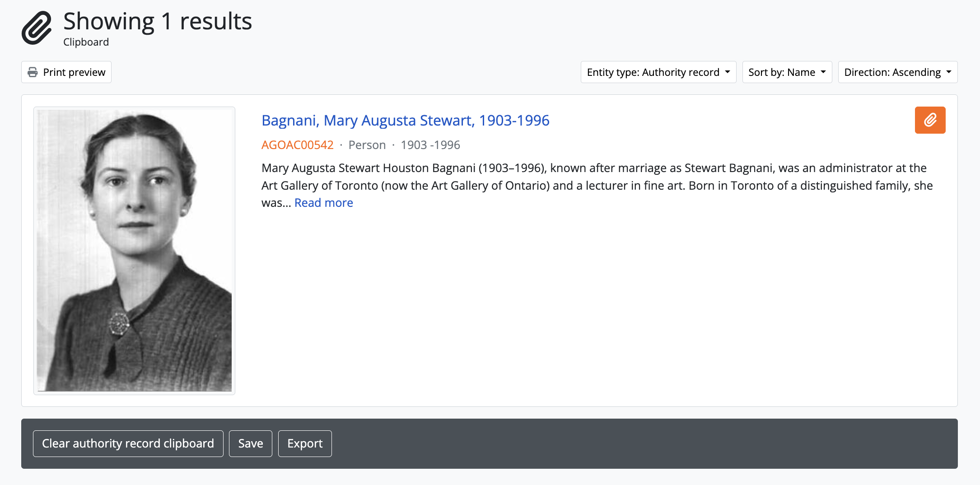Select the AGOAC00542 identifier text
This screenshot has width=980, height=485.
[x=297, y=145]
